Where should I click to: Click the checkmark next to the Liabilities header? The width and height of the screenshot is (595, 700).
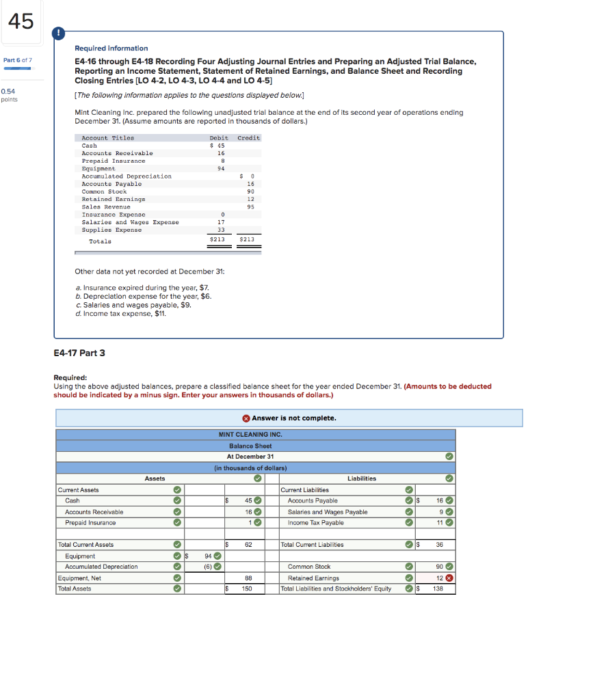click(449, 478)
